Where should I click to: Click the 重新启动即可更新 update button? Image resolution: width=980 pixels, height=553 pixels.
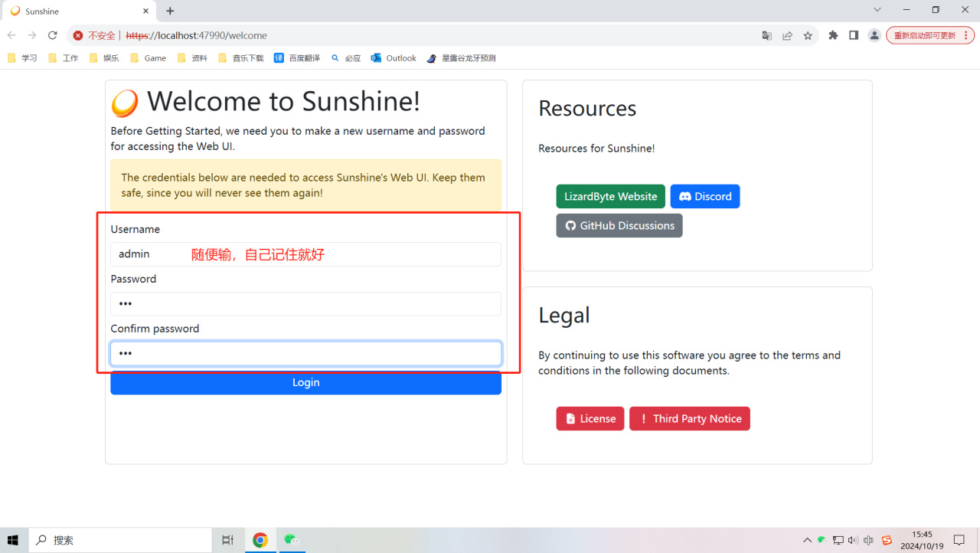924,35
